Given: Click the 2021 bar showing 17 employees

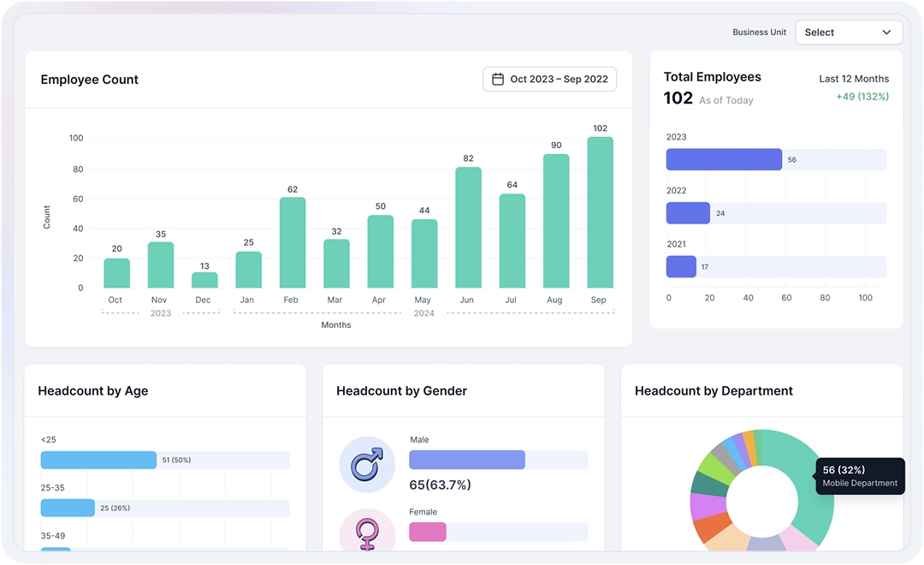Looking at the screenshot, I should point(681,266).
